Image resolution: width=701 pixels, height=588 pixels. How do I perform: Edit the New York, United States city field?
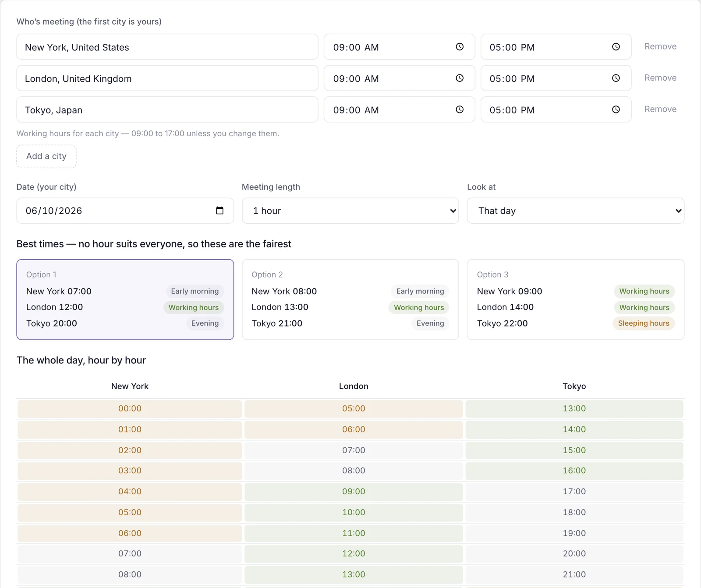pyautogui.click(x=167, y=47)
